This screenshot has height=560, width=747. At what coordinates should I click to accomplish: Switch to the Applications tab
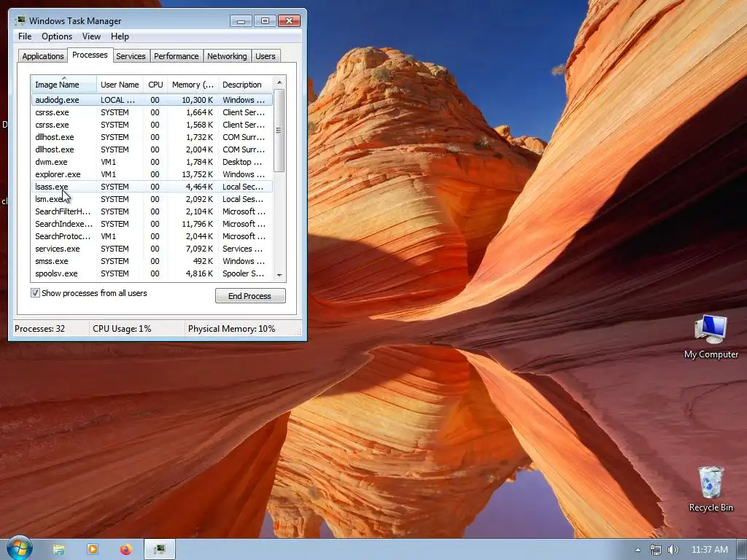[43, 55]
